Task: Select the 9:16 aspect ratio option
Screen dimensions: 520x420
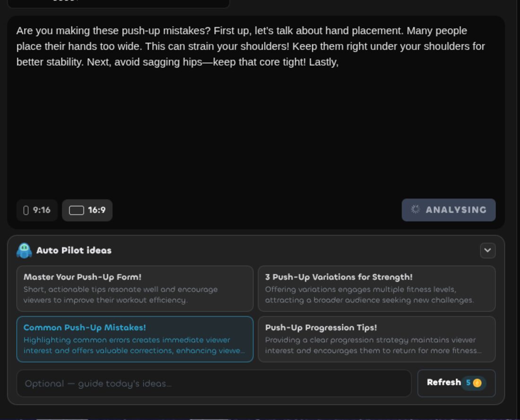Action: (x=37, y=210)
